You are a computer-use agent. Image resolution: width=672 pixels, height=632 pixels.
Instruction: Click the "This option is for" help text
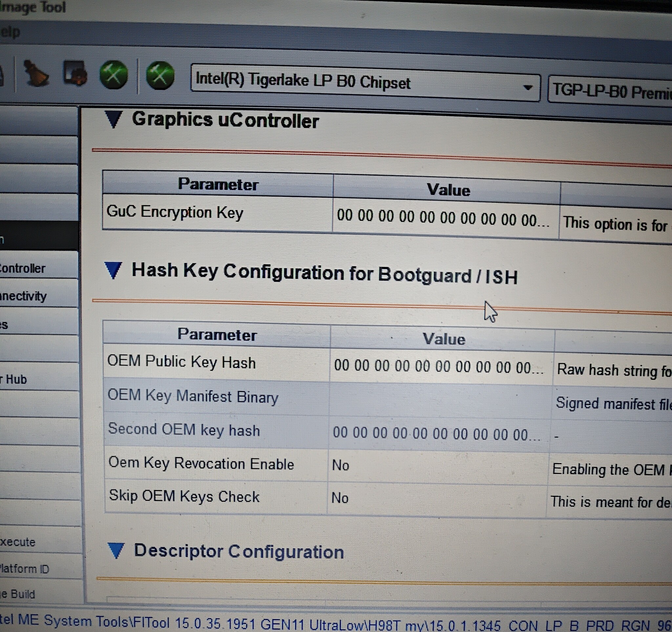tap(616, 224)
